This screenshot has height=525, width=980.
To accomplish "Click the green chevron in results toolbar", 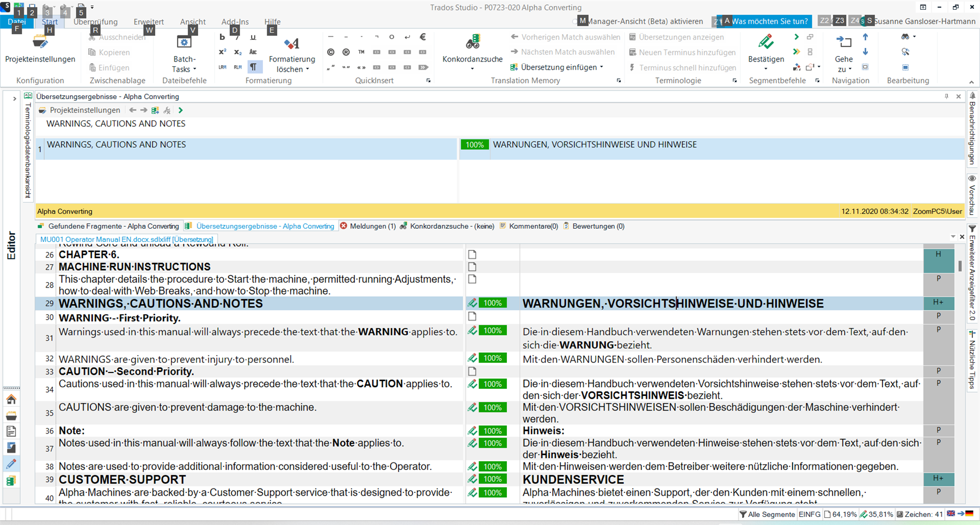I will pyautogui.click(x=181, y=110).
